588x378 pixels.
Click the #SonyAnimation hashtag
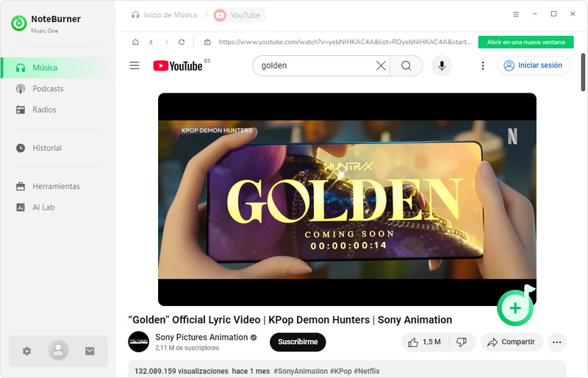(301, 371)
